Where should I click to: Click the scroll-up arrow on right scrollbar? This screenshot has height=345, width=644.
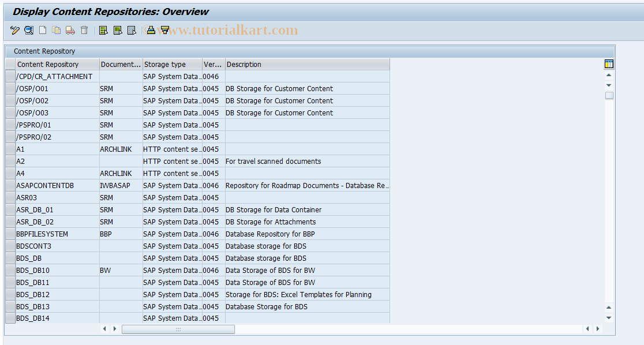[609, 74]
